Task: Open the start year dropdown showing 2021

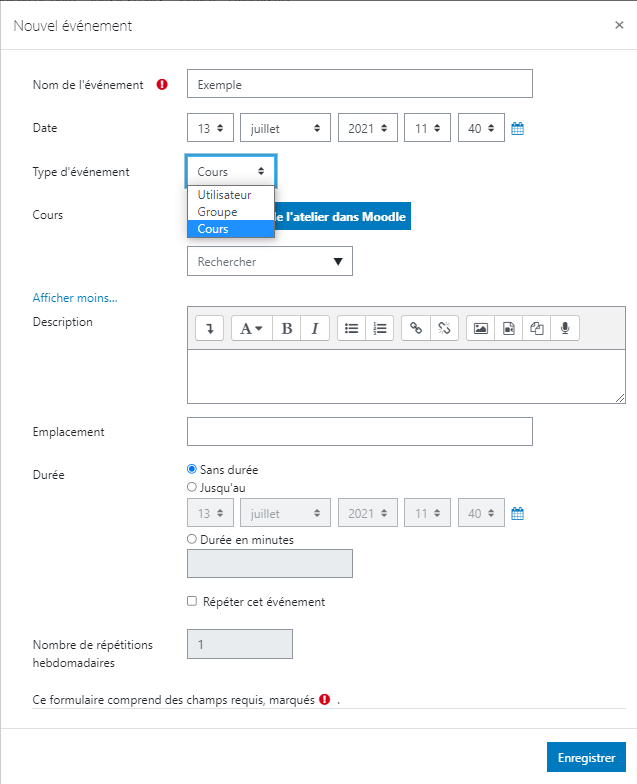Action: point(368,128)
